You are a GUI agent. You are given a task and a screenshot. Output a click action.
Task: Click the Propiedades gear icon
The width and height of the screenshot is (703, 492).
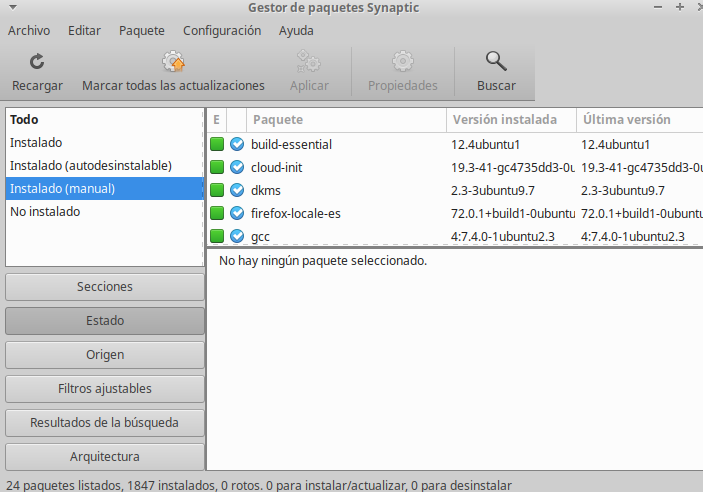click(403, 61)
